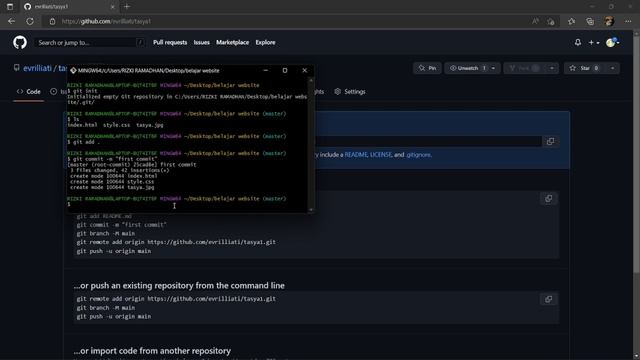Copy the create new repository commands

[549, 198]
